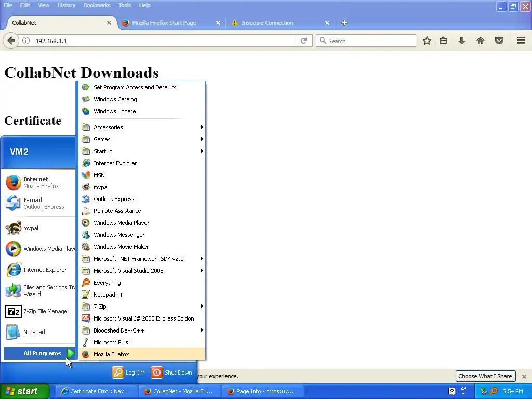Viewport: 532px width, 399px height.
Task: Open the Tools menu
Action: pyautogui.click(x=125, y=5)
